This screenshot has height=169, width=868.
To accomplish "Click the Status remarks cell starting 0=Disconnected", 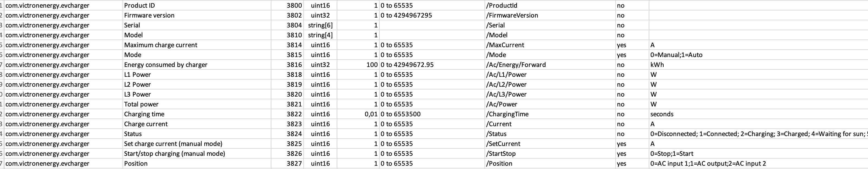I will (x=758, y=134).
